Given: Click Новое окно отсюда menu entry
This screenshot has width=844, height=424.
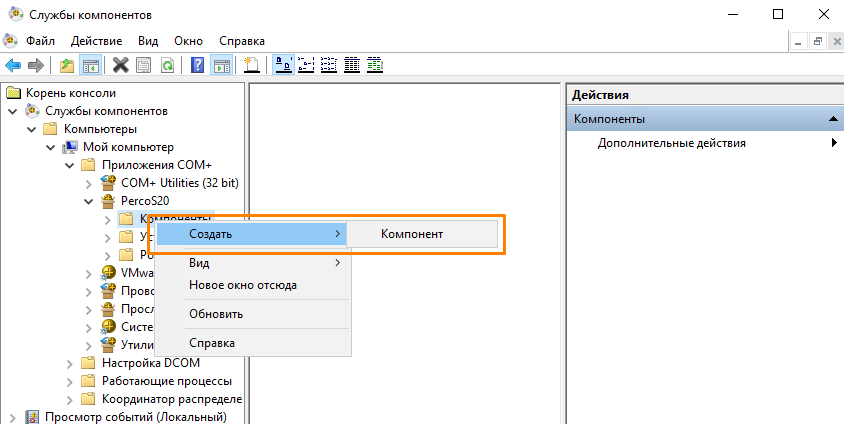Looking at the screenshot, I should click(242, 285).
